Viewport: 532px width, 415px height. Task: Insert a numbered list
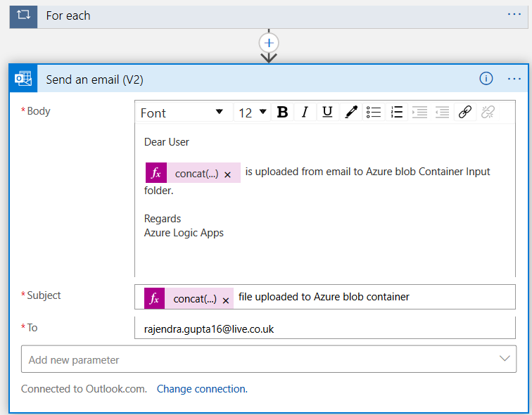tap(397, 113)
